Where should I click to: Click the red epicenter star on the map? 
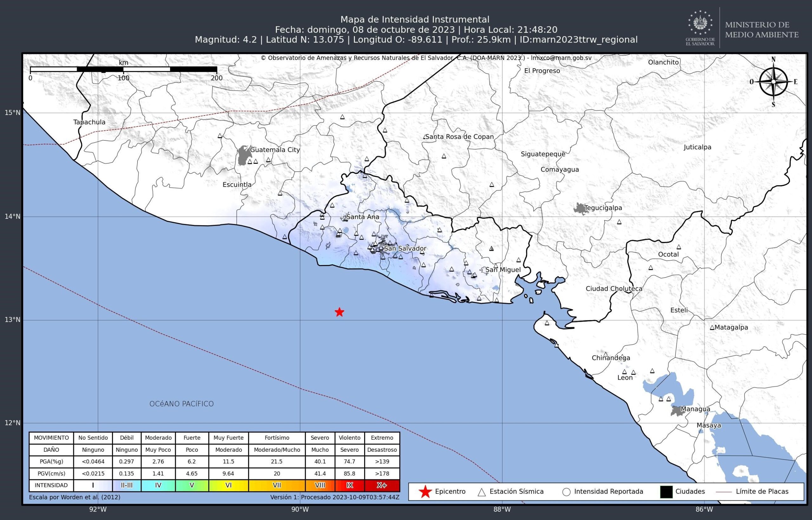tap(339, 312)
